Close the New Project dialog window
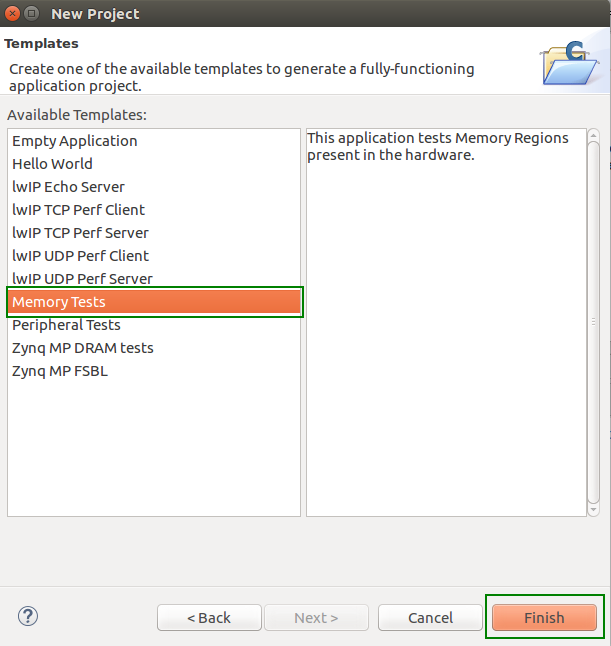The image size is (611, 646). (x=12, y=14)
